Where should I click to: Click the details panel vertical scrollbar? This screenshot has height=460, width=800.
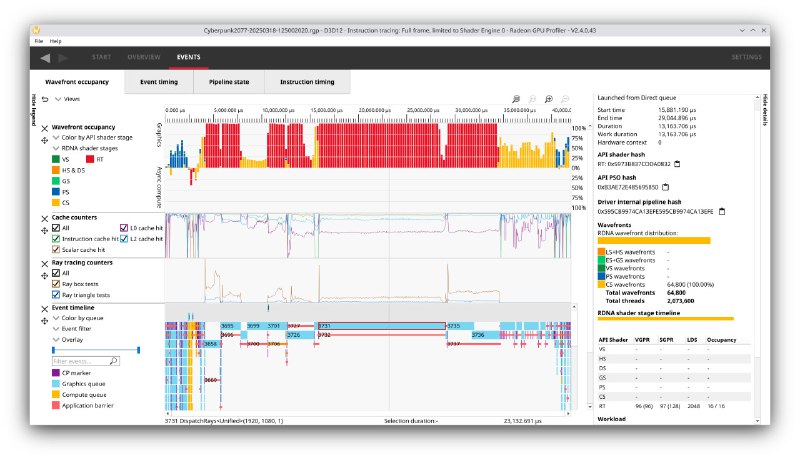[758, 258]
